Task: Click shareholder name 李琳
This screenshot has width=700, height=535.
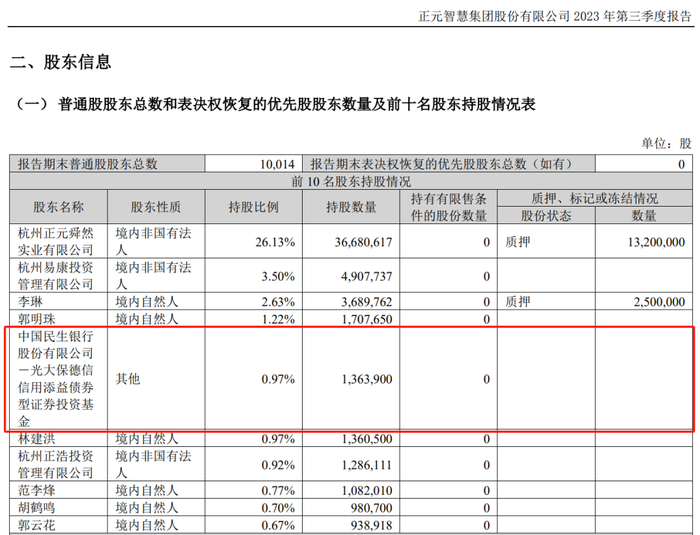Action: point(30,302)
